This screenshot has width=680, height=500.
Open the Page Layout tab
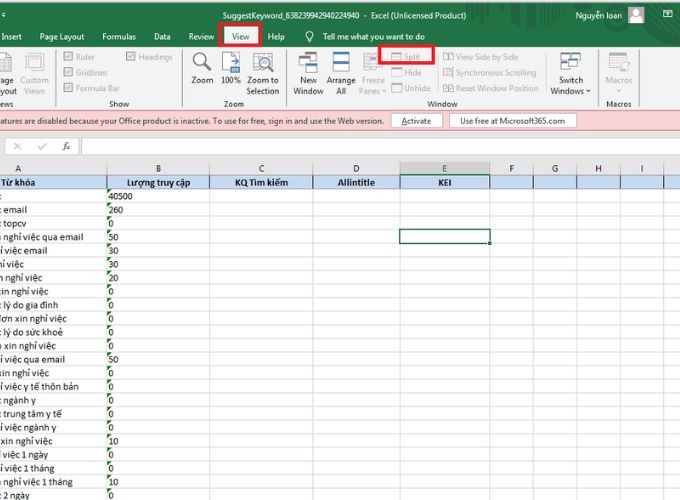pyautogui.click(x=62, y=36)
